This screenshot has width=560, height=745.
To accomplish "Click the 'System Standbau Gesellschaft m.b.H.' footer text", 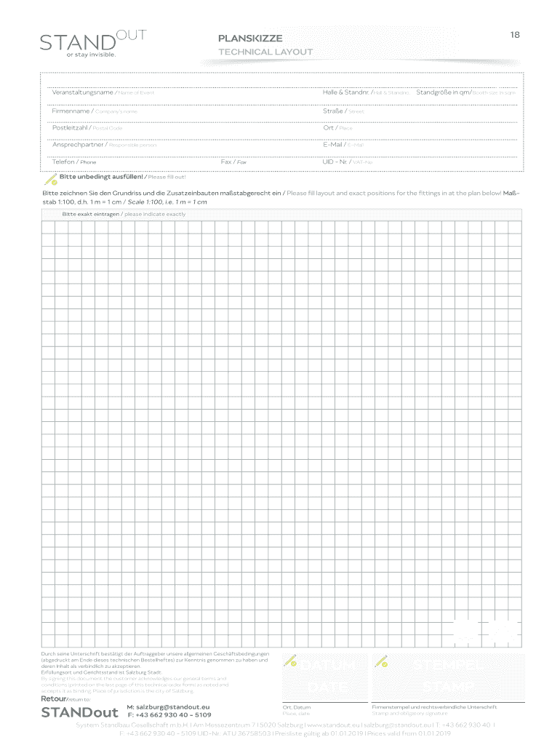I will 132,725.
